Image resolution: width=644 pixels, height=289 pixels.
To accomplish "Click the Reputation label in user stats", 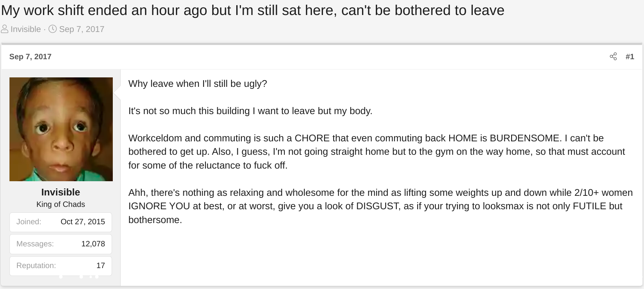I will pyautogui.click(x=36, y=266).
